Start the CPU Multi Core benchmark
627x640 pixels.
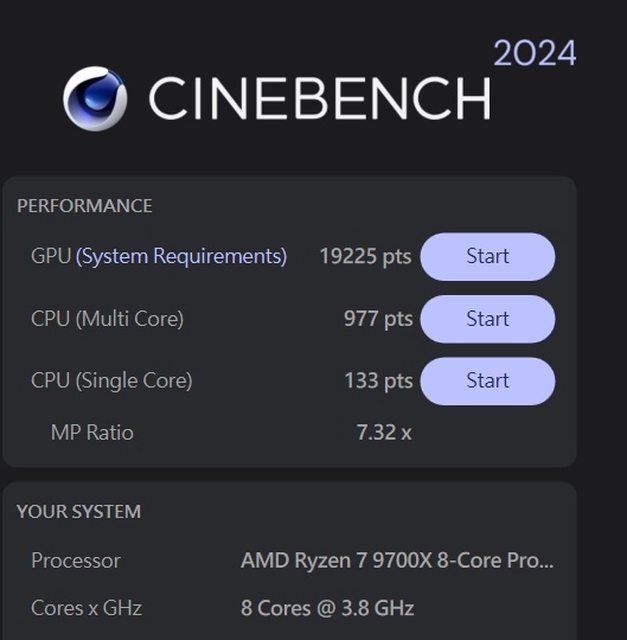coord(487,319)
